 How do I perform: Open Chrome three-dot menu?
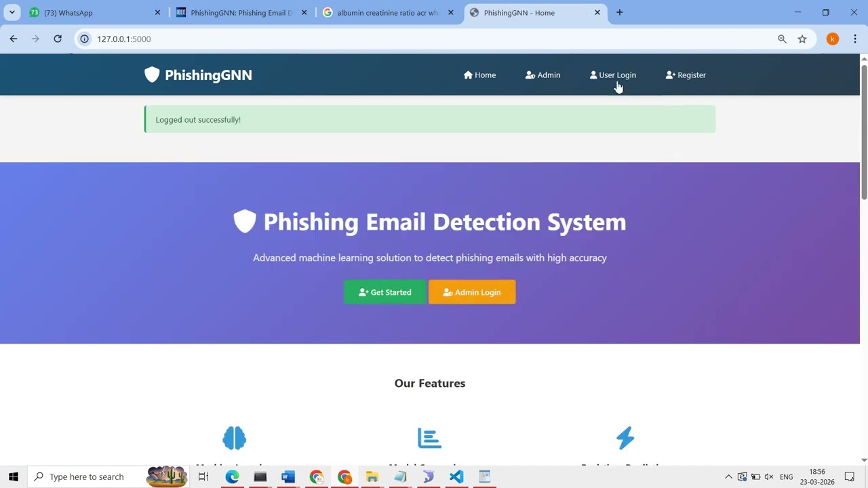(x=855, y=39)
